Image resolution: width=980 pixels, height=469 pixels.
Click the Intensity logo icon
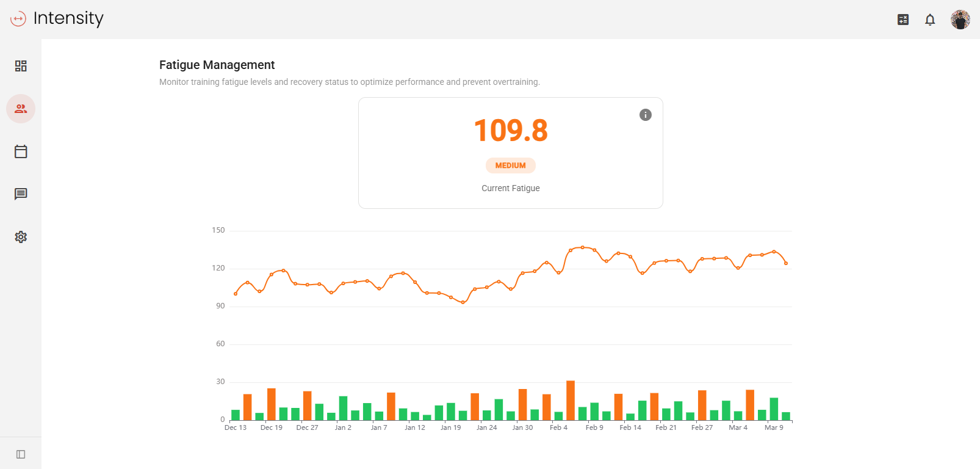[18, 19]
